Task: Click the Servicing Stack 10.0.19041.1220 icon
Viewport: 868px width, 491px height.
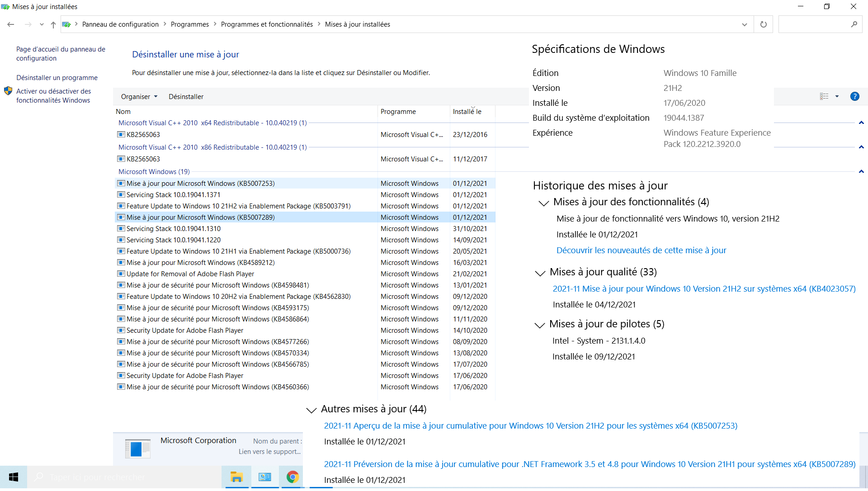Action: coord(121,240)
